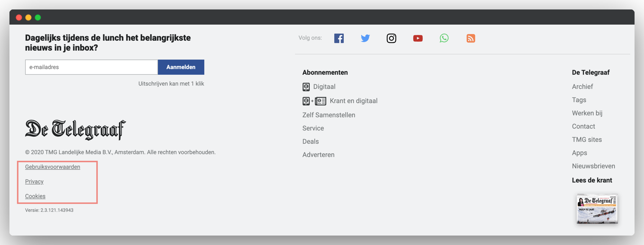Image resolution: width=644 pixels, height=245 pixels.
Task: Focus the e-mailadres input field
Action: [x=91, y=67]
